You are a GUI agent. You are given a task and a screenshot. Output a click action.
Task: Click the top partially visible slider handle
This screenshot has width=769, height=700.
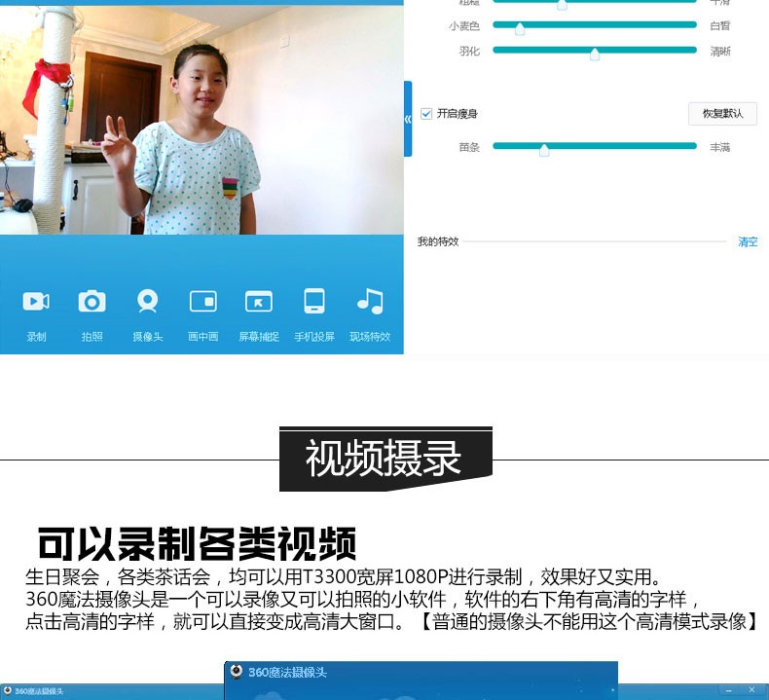(x=562, y=5)
